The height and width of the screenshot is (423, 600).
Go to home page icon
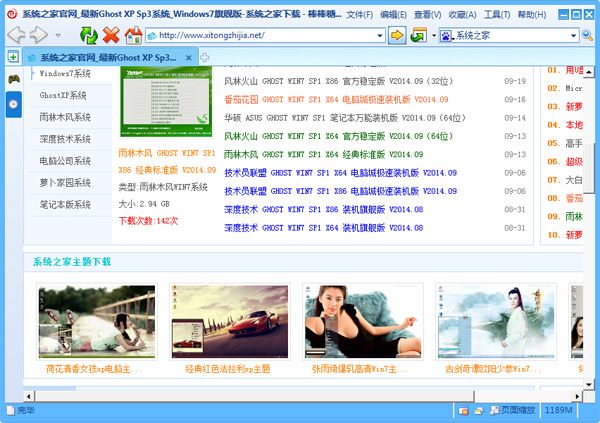point(133,35)
